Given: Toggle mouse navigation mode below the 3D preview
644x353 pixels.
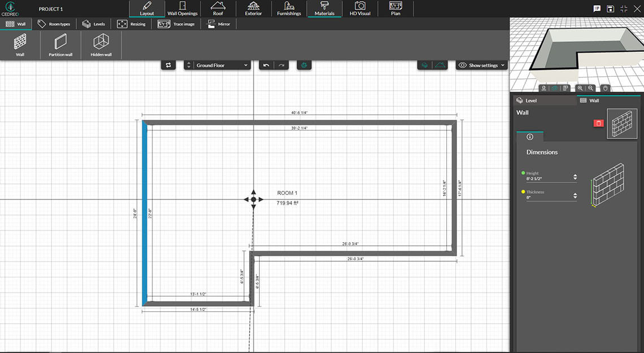Looking at the screenshot, I should pyautogui.click(x=604, y=88).
